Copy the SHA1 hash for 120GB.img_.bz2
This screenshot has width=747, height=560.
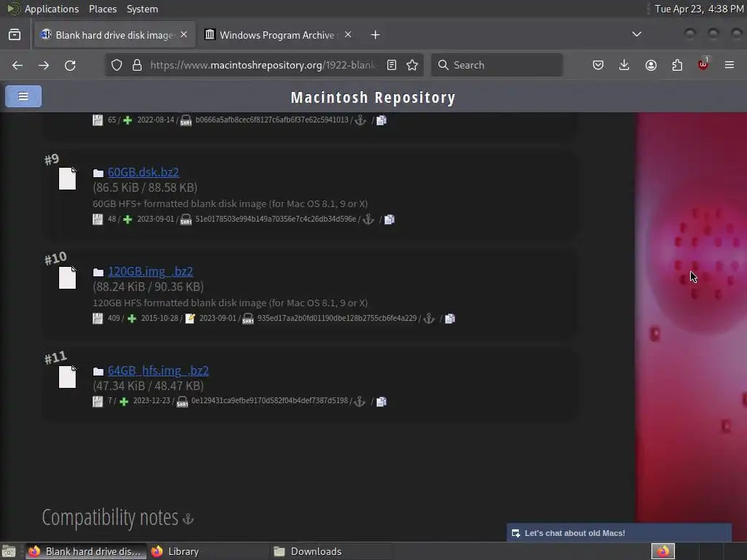(x=449, y=319)
